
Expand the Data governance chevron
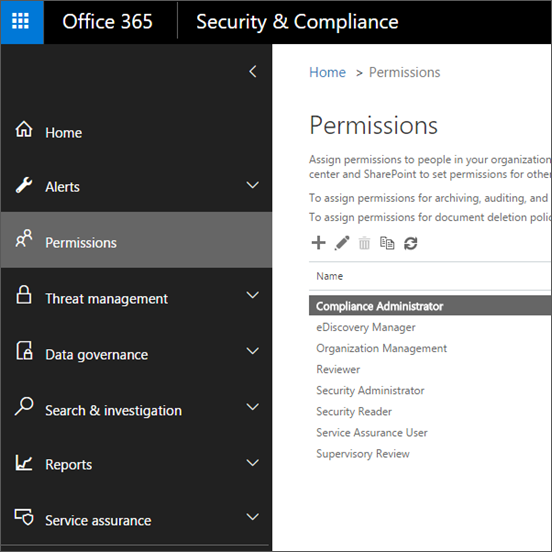252,351
